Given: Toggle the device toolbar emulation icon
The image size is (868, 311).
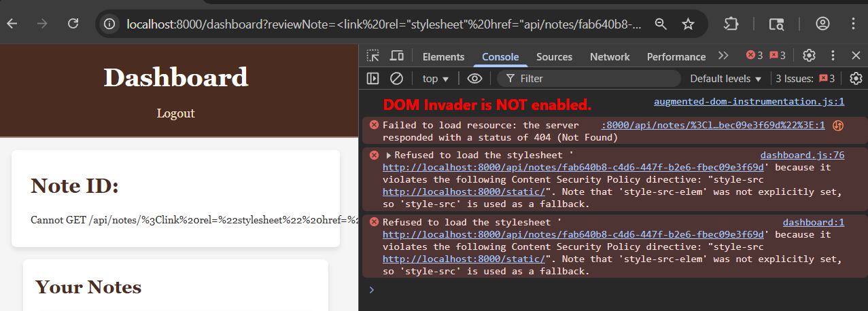Looking at the screenshot, I should pos(396,56).
